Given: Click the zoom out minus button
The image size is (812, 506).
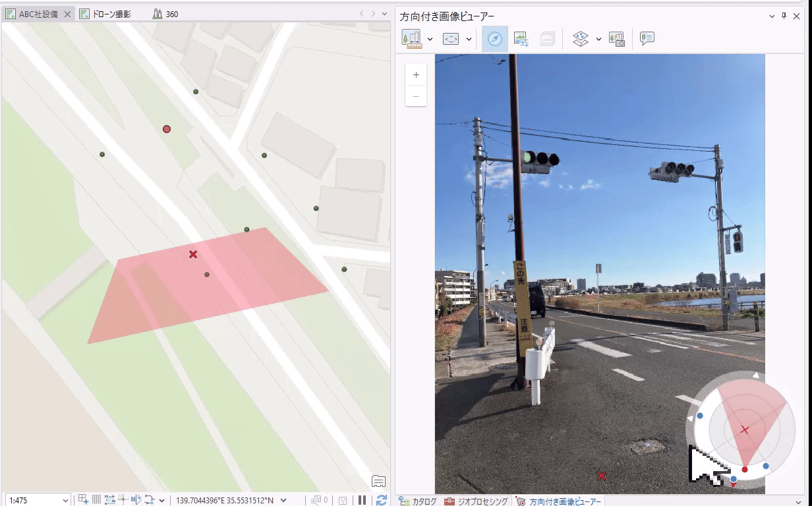Looking at the screenshot, I should (x=416, y=96).
